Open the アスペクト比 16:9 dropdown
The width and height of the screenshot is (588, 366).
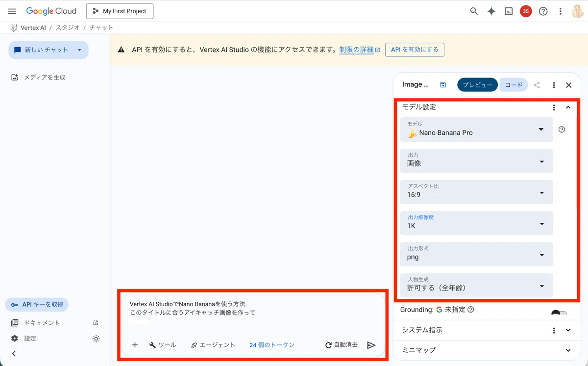(x=476, y=192)
